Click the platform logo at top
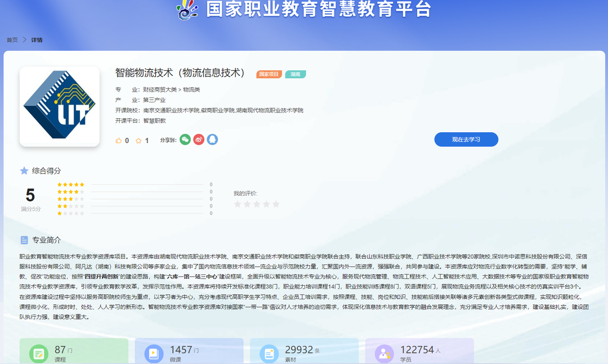The height and width of the screenshot is (364, 608). (186, 10)
